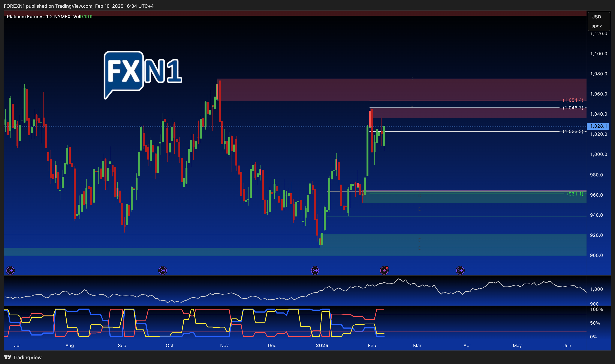Click the 100% oscillator scale label

[596, 309]
